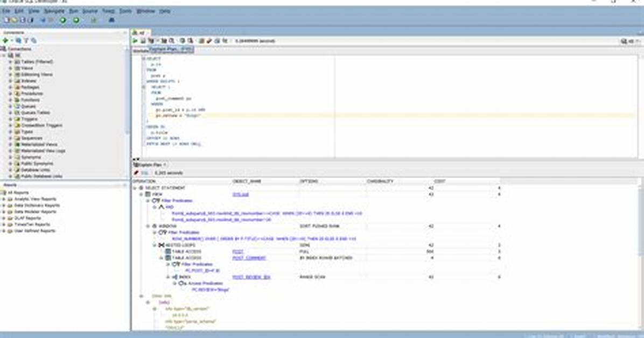
Task: Click the COST column header
Action: [467, 181]
